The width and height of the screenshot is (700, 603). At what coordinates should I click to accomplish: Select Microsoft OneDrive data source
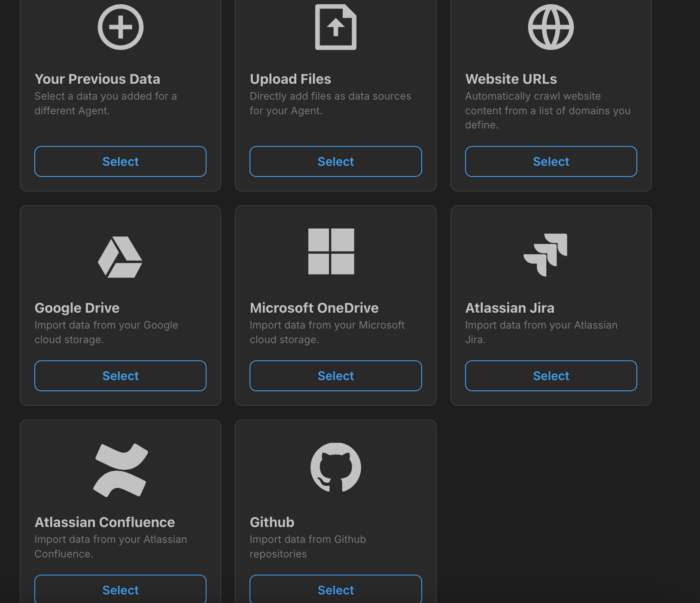click(336, 376)
